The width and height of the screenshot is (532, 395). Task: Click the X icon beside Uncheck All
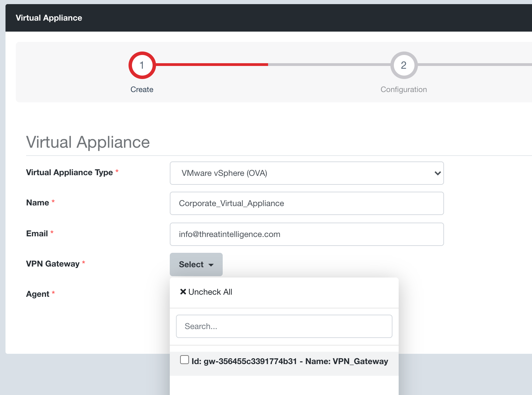pos(183,292)
